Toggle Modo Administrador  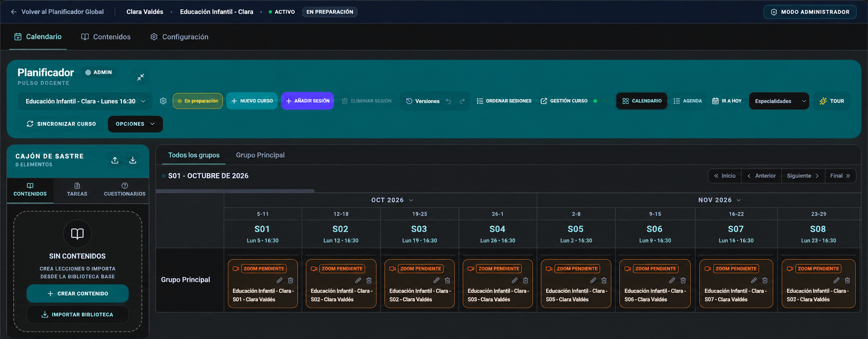pyautogui.click(x=810, y=12)
